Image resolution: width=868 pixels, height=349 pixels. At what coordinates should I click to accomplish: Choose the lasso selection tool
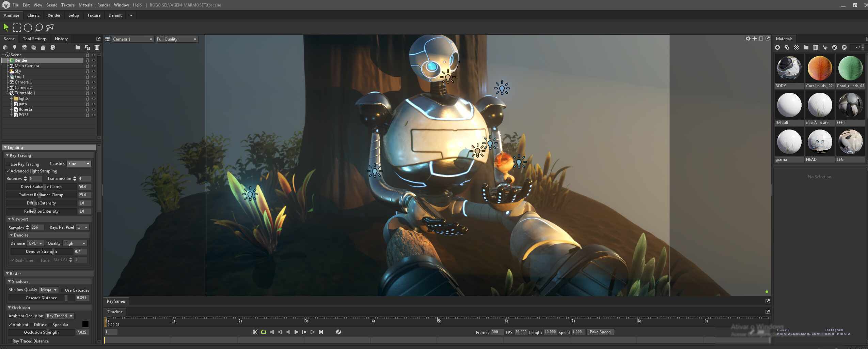39,28
